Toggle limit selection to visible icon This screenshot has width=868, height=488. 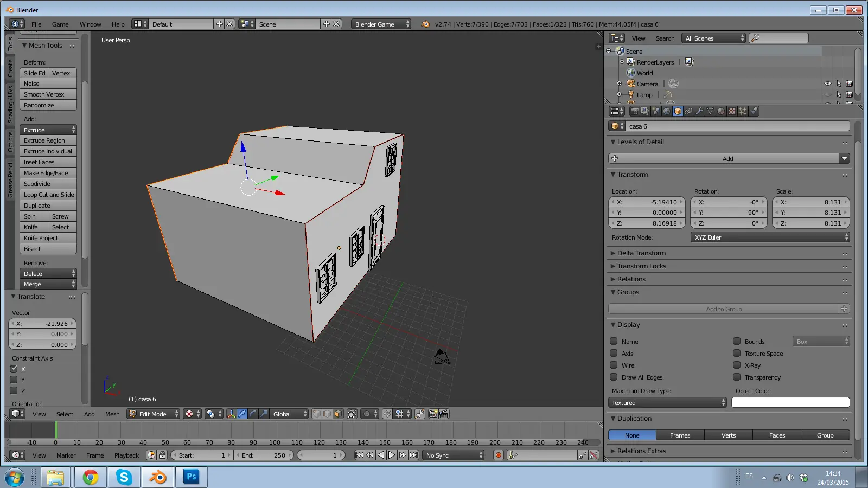[352, 414]
